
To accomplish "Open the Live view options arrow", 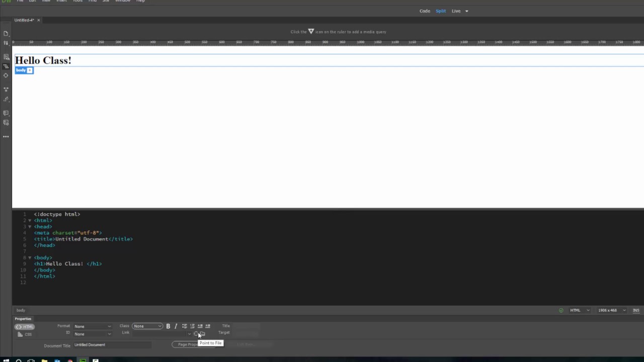I will (x=466, y=11).
